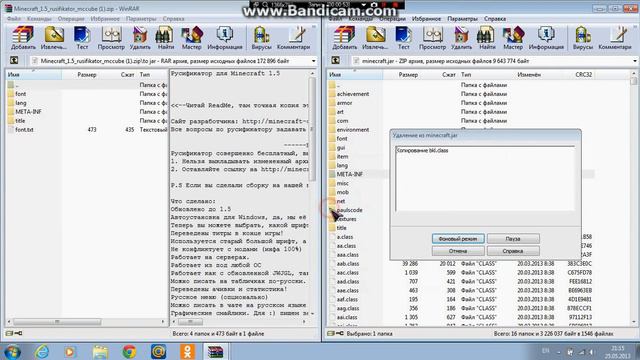The width and height of the screenshot is (640, 360).
Task: Click Test icon in right WinRAR window
Action: click(403, 38)
